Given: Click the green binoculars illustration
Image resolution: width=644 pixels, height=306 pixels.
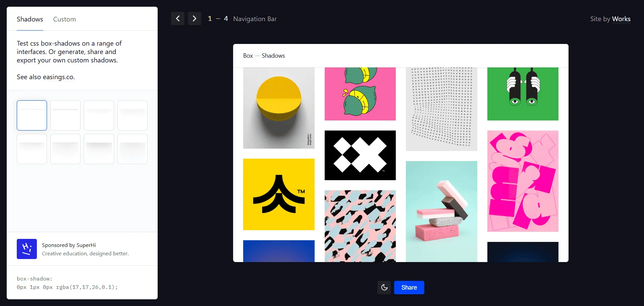Looking at the screenshot, I should click(x=523, y=94).
